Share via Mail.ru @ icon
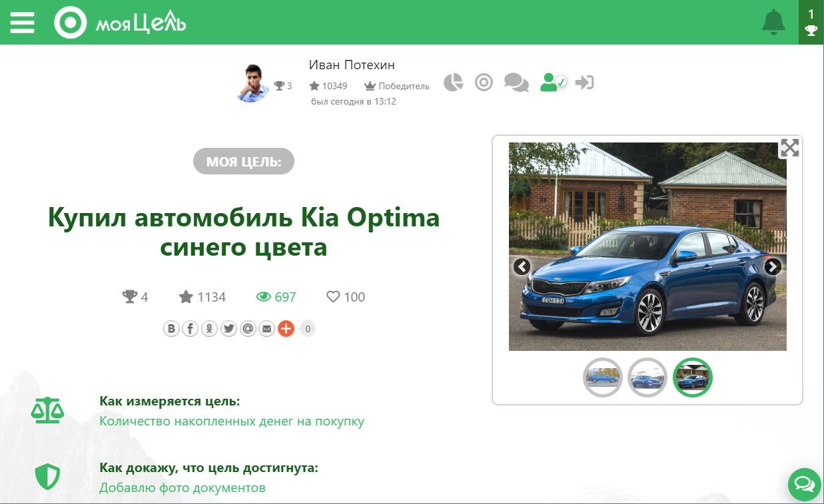Viewport: 824px width, 504px height. pyautogui.click(x=248, y=328)
